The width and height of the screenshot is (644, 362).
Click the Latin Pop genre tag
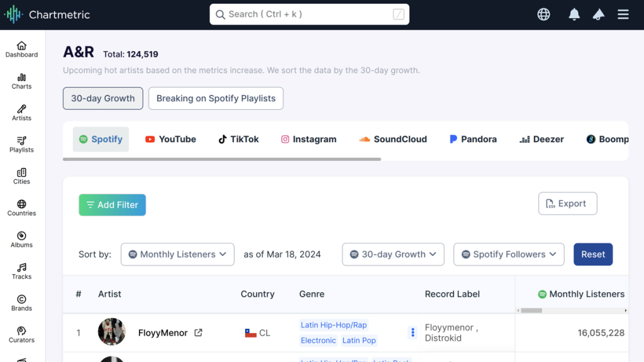[359, 340]
